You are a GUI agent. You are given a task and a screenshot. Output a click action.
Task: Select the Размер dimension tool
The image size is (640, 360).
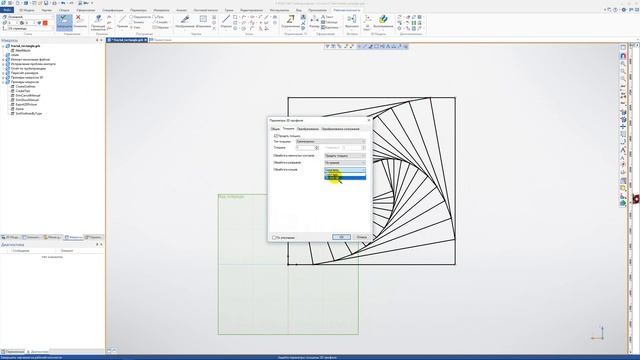pyautogui.click(x=314, y=21)
